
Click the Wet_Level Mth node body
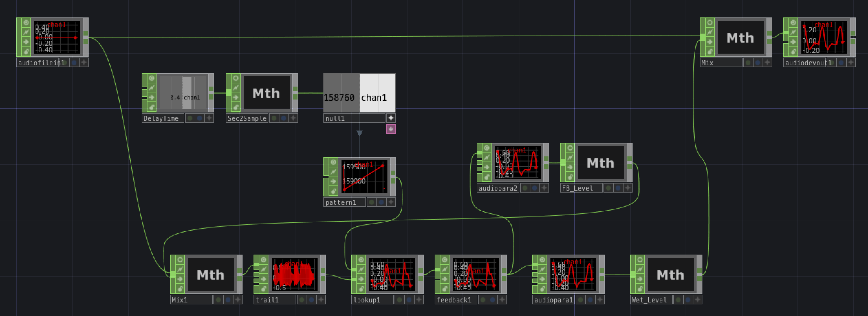pos(670,274)
